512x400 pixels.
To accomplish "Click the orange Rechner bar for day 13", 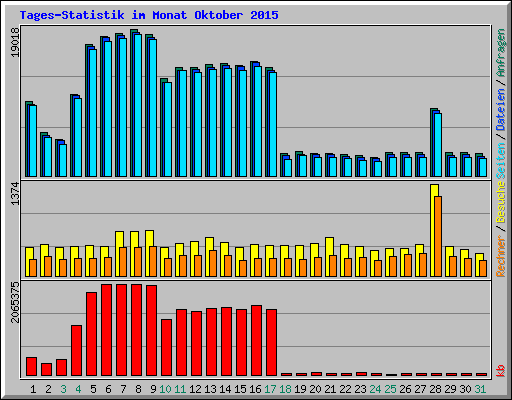I will point(213,263).
